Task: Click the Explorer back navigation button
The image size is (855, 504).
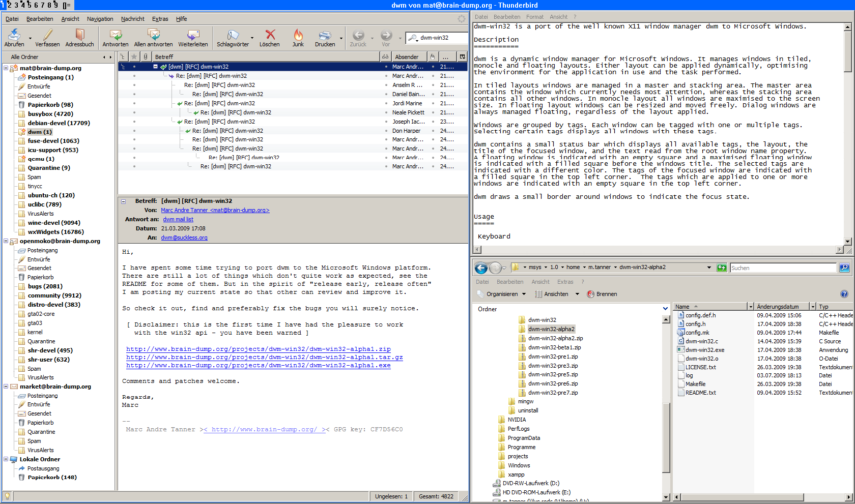Action: coord(481,268)
